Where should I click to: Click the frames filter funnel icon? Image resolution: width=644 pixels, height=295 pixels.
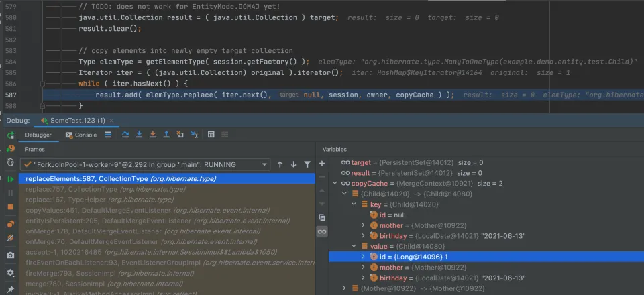point(307,164)
